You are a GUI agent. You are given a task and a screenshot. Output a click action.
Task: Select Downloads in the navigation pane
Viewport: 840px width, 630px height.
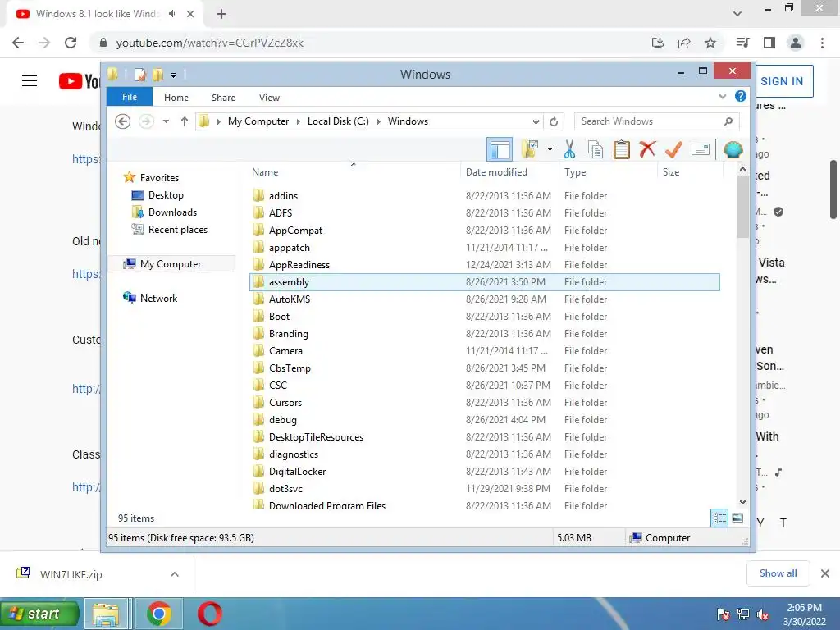172,212
